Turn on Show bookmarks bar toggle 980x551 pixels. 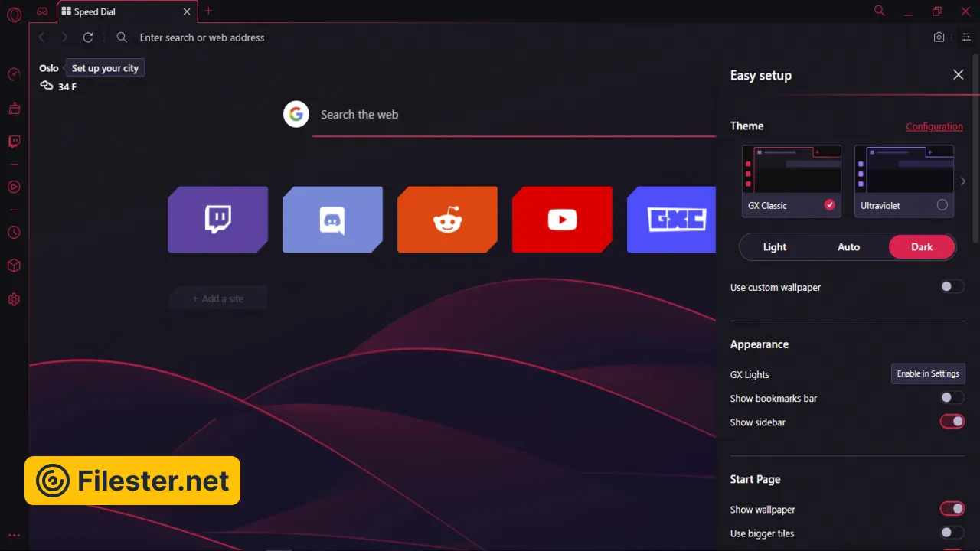click(952, 398)
